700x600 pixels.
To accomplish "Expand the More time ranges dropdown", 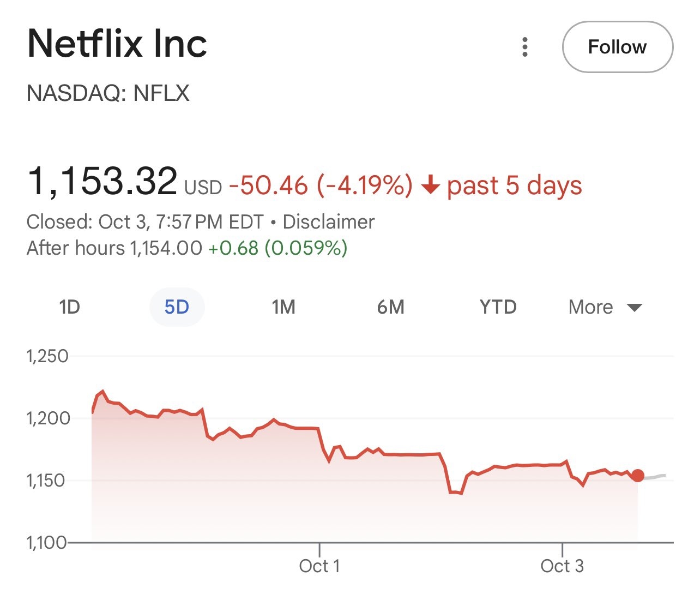I will (x=605, y=307).
